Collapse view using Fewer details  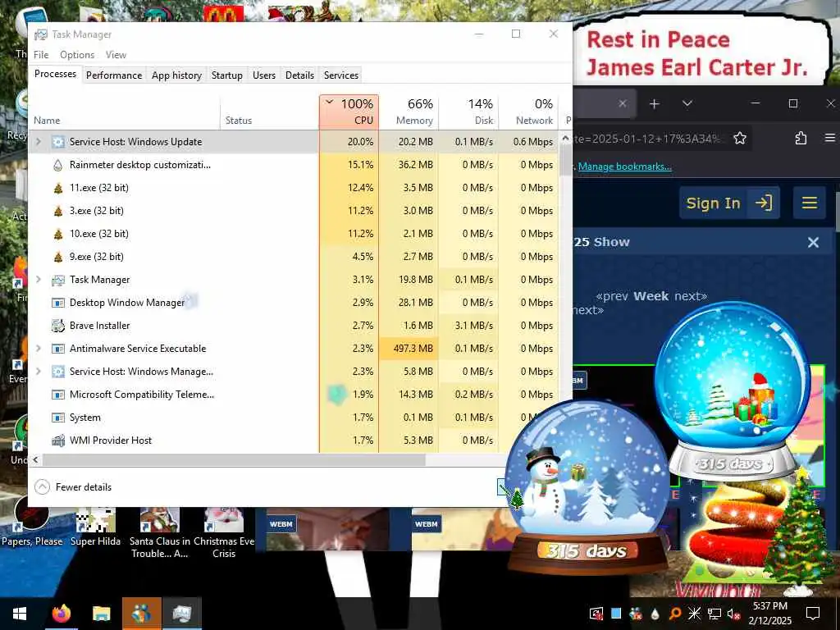pos(73,487)
